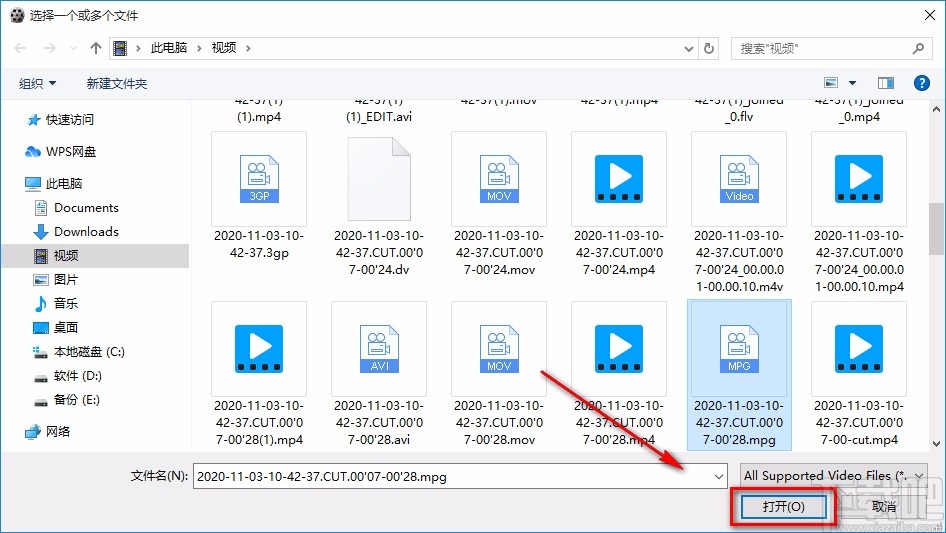The width and height of the screenshot is (946, 533).
Task: Close the 选择一个或多个文件 dialog
Action: click(930, 15)
